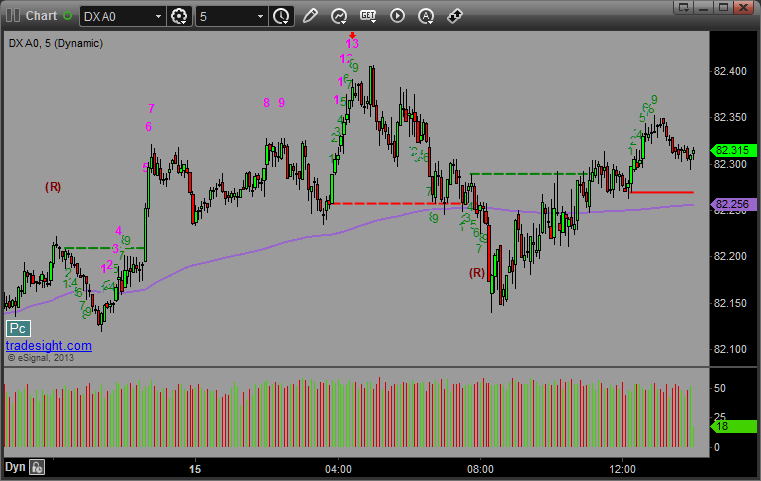Image resolution: width=761 pixels, height=481 pixels.
Task: Click the 82.400 price axis label
Action: (x=730, y=71)
